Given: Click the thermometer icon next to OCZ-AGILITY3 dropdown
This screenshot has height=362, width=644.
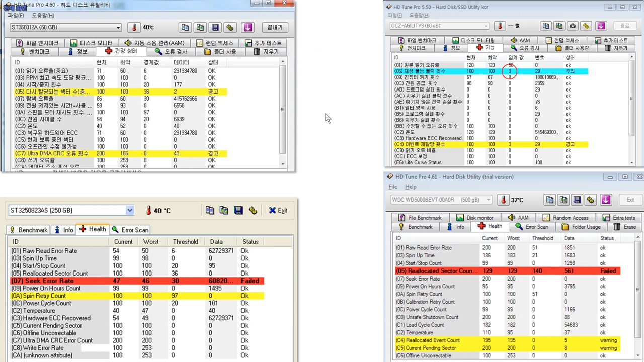Looking at the screenshot, I should [x=500, y=26].
